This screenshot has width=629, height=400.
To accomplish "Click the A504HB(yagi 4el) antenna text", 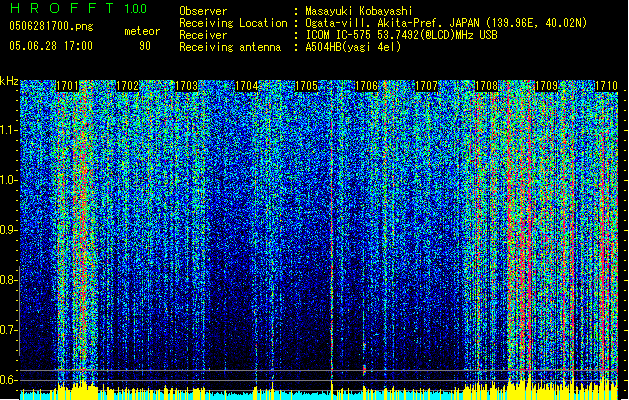I will coord(353,47).
